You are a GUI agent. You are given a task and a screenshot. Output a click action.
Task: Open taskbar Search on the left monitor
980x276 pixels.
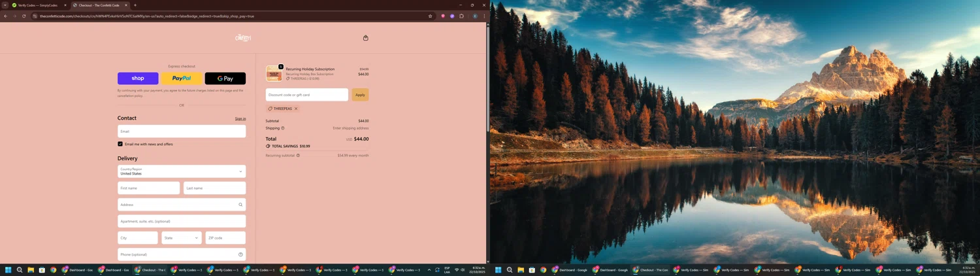click(x=20, y=269)
